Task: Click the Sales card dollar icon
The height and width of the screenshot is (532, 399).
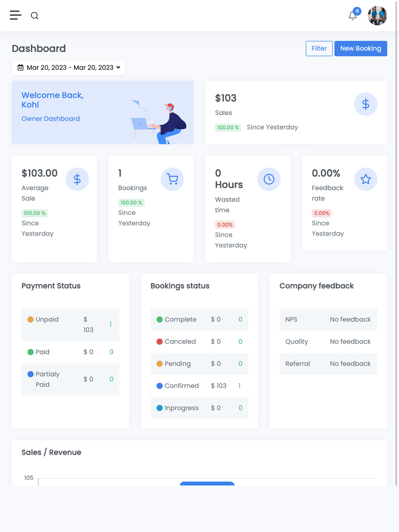Action: coord(365,104)
